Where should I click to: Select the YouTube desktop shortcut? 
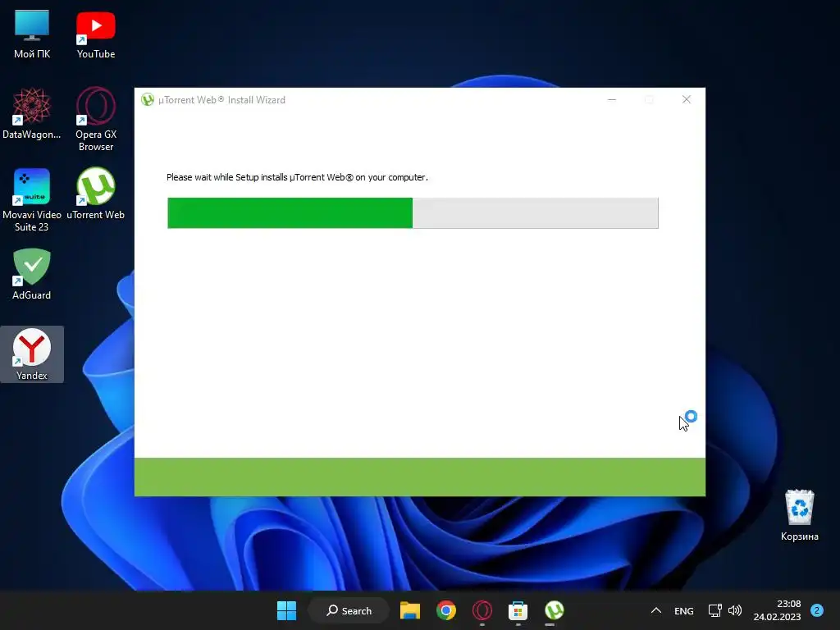pyautogui.click(x=95, y=34)
